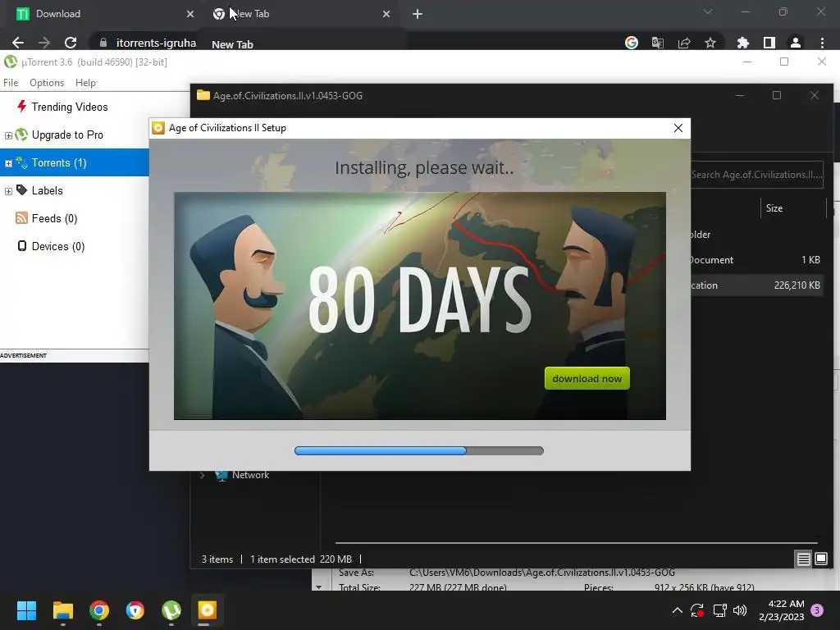Open the network tray icon
The image size is (840, 630).
click(719, 610)
